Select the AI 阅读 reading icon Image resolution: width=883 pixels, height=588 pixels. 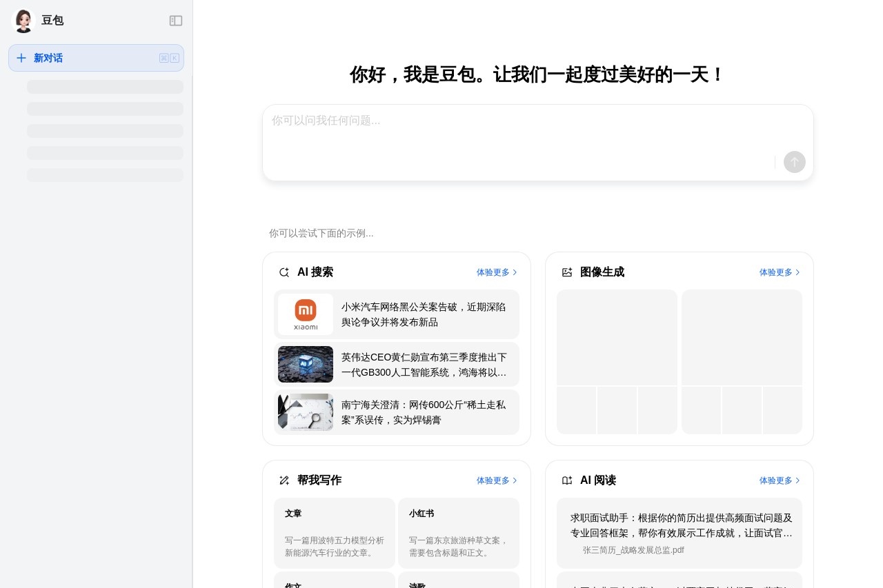click(567, 480)
